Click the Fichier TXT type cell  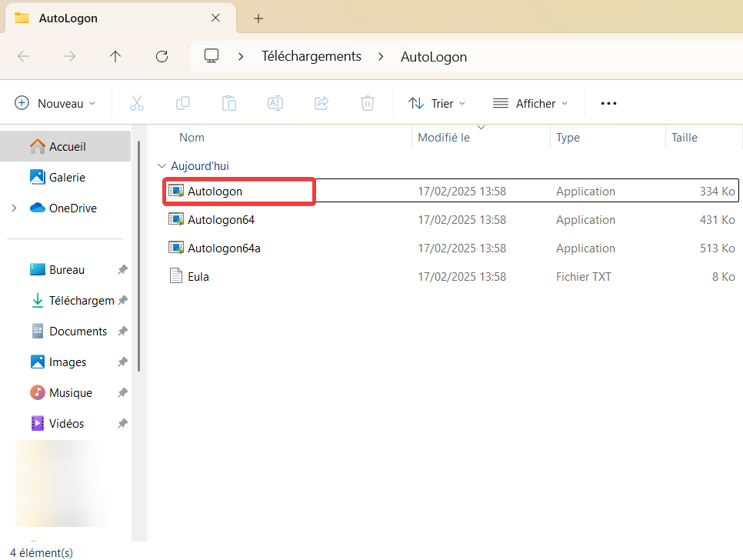583,277
